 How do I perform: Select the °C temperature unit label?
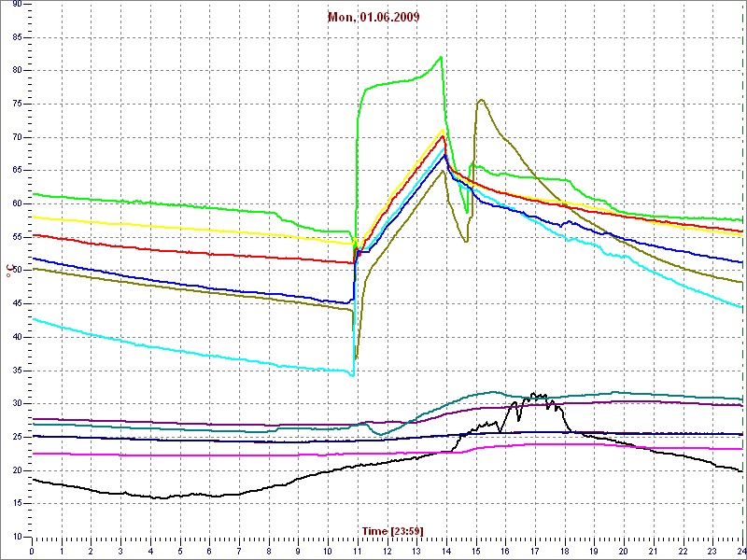click(x=8, y=272)
